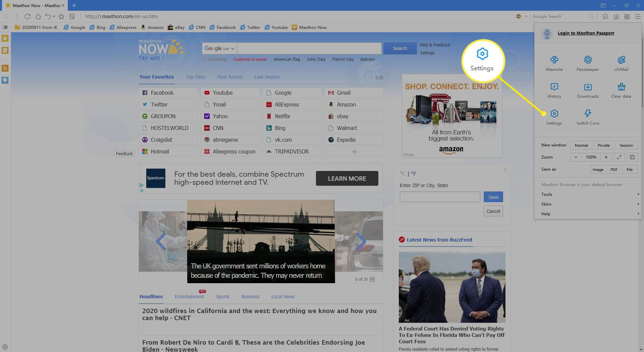This screenshot has height=352, width=644.
Task: Click Login to Maxthon Passport link
Action: [x=586, y=33]
